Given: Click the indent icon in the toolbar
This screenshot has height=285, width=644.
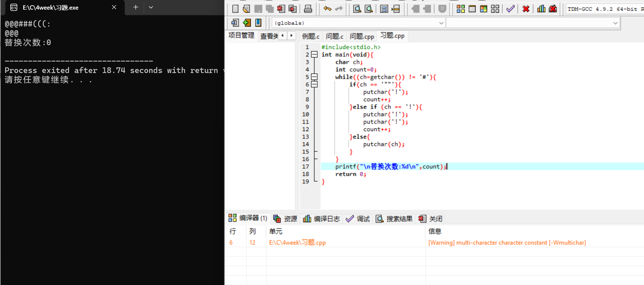Looking at the screenshot, I should (x=427, y=9).
